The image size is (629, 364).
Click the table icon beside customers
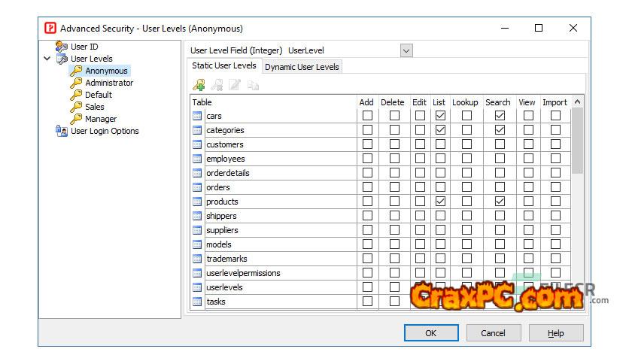[x=198, y=144]
